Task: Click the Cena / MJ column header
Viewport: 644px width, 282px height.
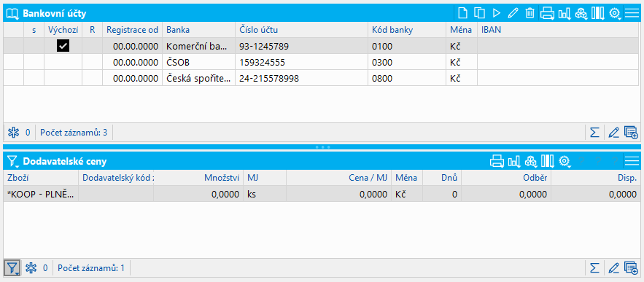Action: point(338,178)
